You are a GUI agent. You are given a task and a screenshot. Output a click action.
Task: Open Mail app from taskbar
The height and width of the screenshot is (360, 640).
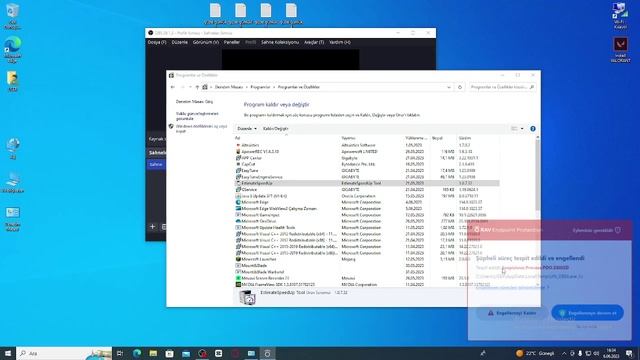pyautogui.click(x=186, y=353)
